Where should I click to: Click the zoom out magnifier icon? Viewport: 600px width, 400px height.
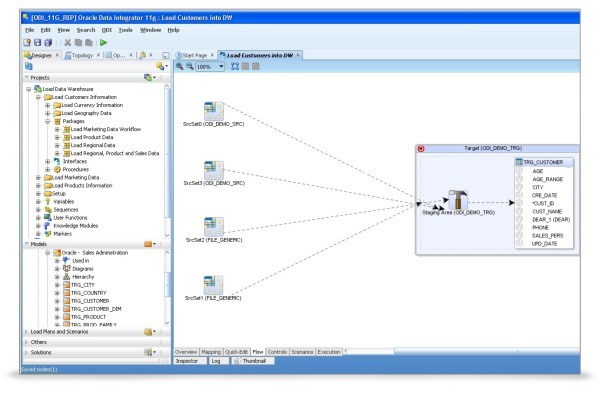pos(189,65)
